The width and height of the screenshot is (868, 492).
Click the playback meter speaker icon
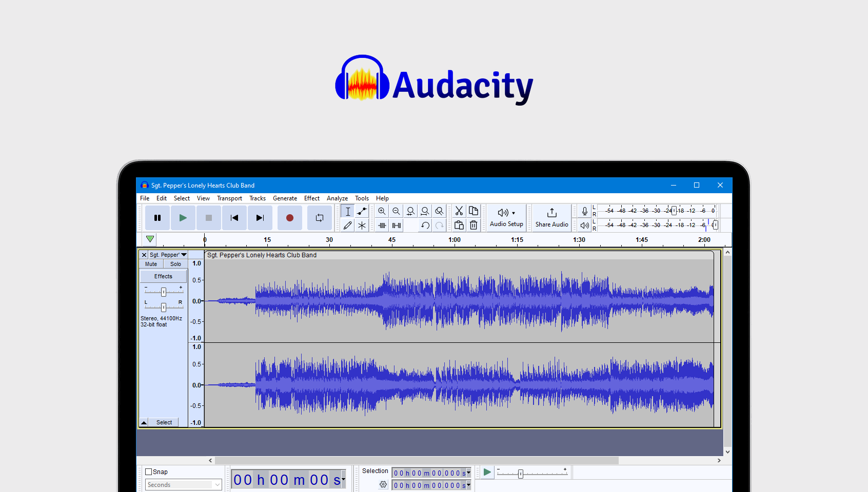click(x=585, y=225)
